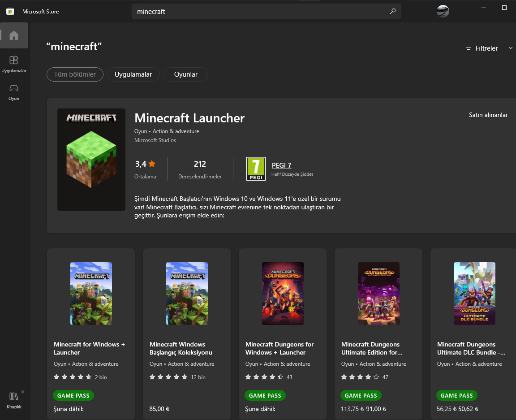
Task: Open the Home sidebar icon
Action: click(14, 35)
